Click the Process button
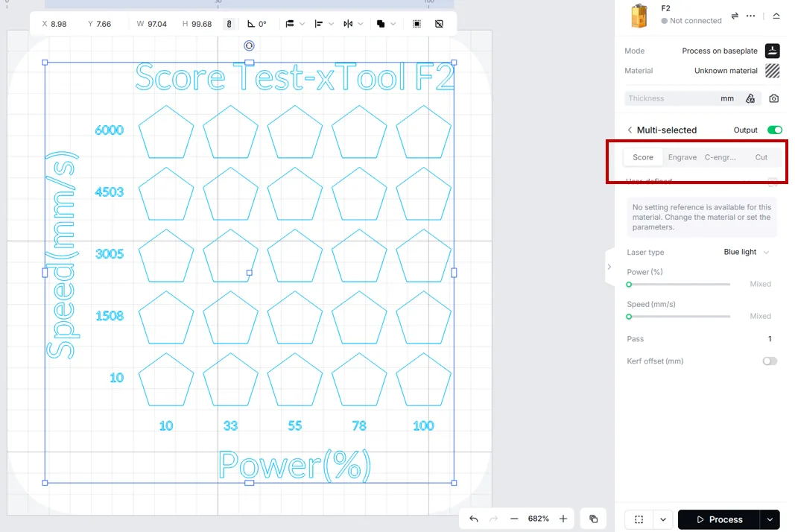The height and width of the screenshot is (532, 795). click(x=719, y=519)
